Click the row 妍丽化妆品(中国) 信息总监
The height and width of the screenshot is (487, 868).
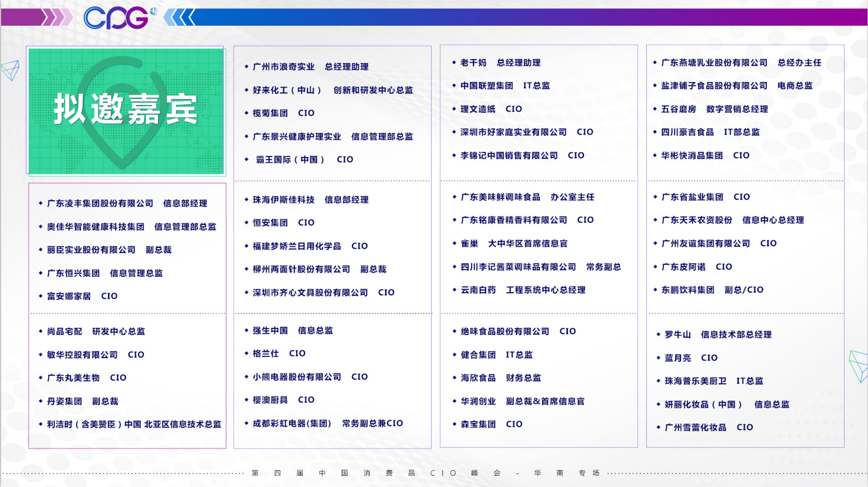pos(723,404)
